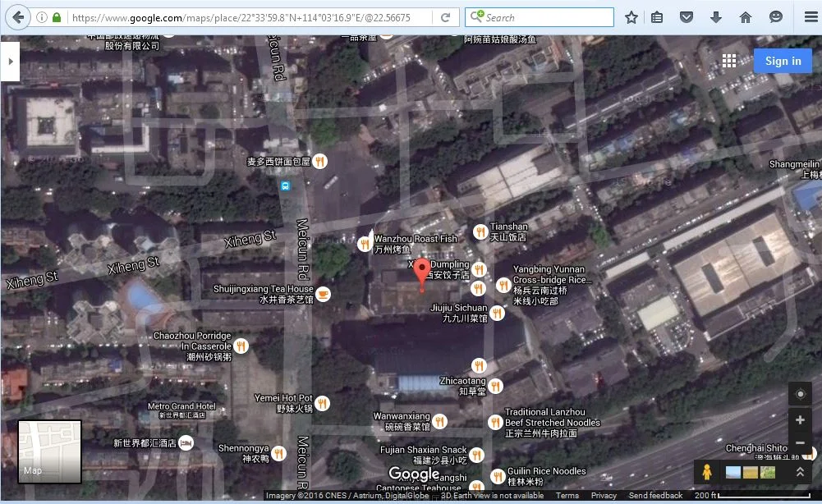Focus the Google Maps URL address bar

tap(250, 17)
